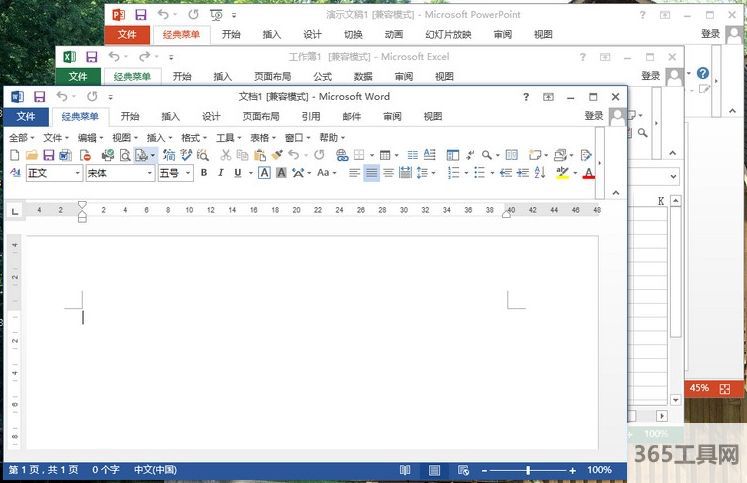
Task: Decrease indent with the outdent icon
Action: pyautogui.click(x=505, y=172)
